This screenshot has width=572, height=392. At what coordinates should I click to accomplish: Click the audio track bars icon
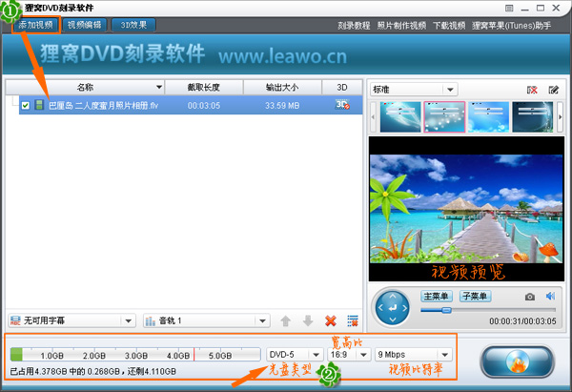click(151, 321)
